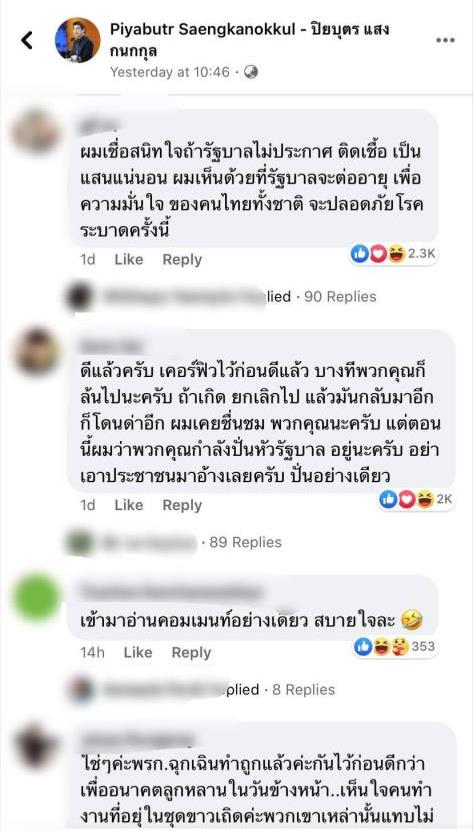Reply to the 14h comment
473x831 pixels.
(x=191, y=653)
